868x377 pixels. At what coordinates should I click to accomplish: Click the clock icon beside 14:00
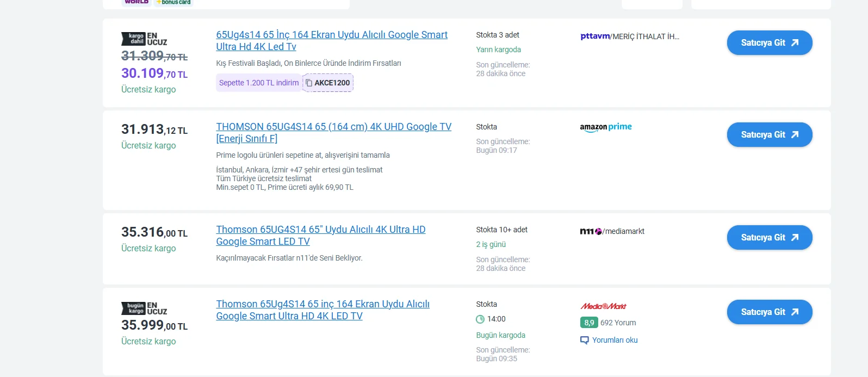pos(480,319)
